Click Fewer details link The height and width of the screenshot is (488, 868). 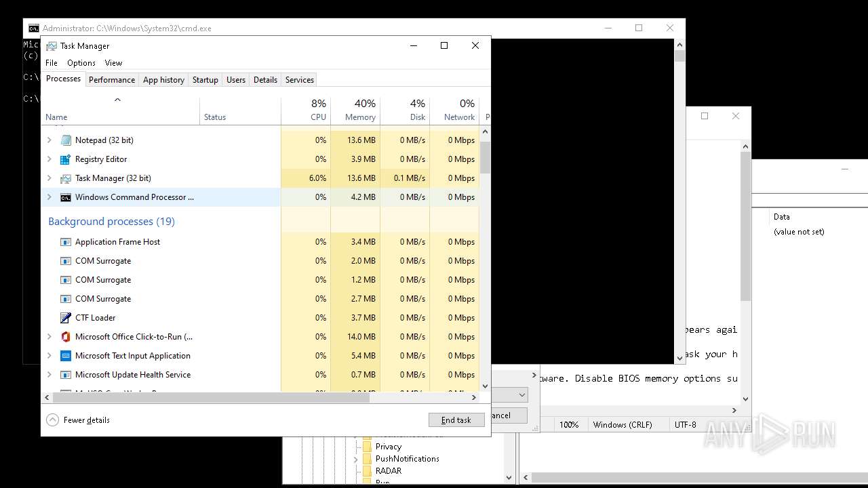pos(86,420)
